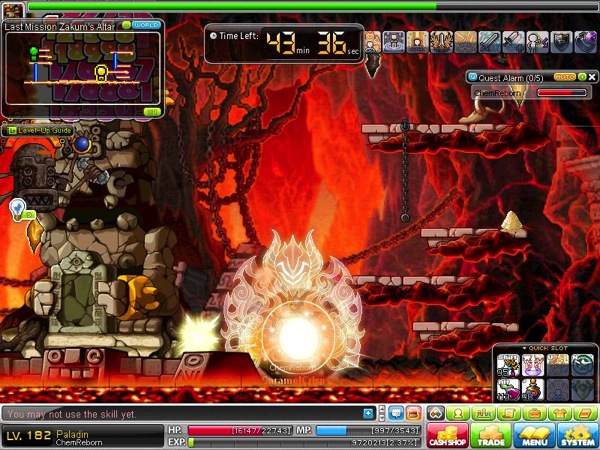Screen dimensions: 600x450
Task: Click the LV. 182 level display
Action: 28,435
